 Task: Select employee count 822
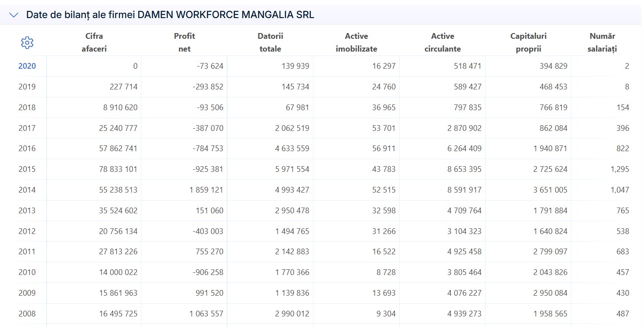point(623,149)
